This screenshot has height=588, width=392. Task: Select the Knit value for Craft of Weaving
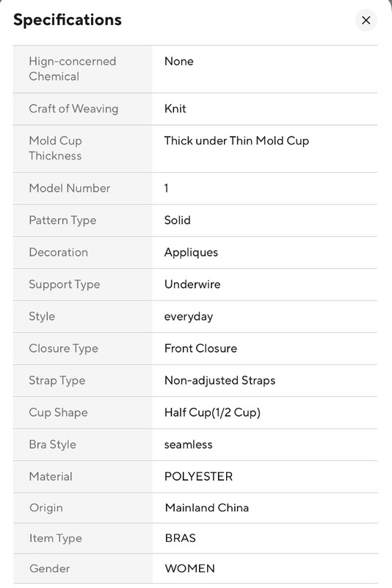pos(175,109)
